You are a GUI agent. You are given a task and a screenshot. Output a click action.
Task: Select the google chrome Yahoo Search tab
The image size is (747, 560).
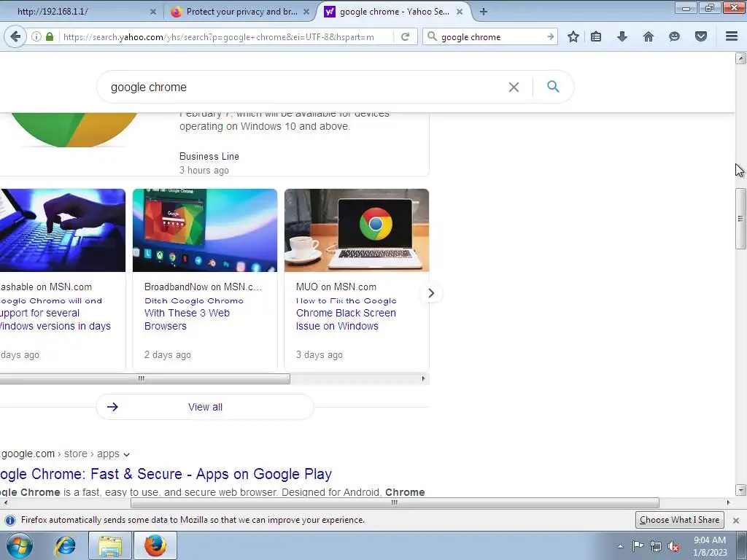click(394, 12)
